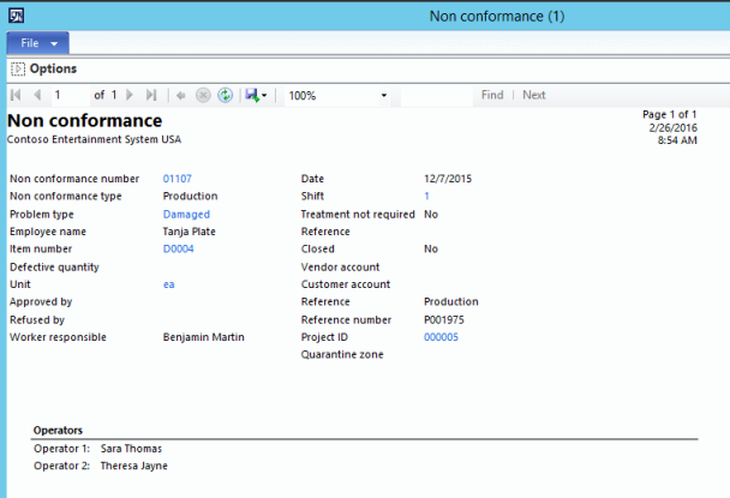Select the Treatment not required label

coord(358,215)
